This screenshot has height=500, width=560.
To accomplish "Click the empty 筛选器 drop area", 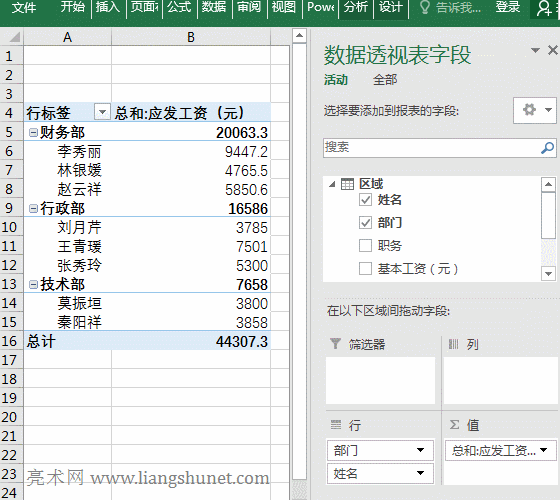I will pos(380,380).
